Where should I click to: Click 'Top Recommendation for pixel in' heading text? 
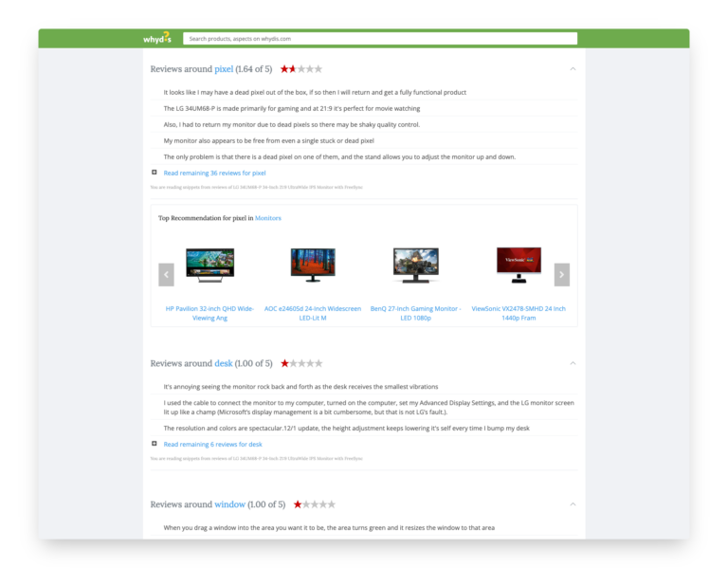coord(206,218)
